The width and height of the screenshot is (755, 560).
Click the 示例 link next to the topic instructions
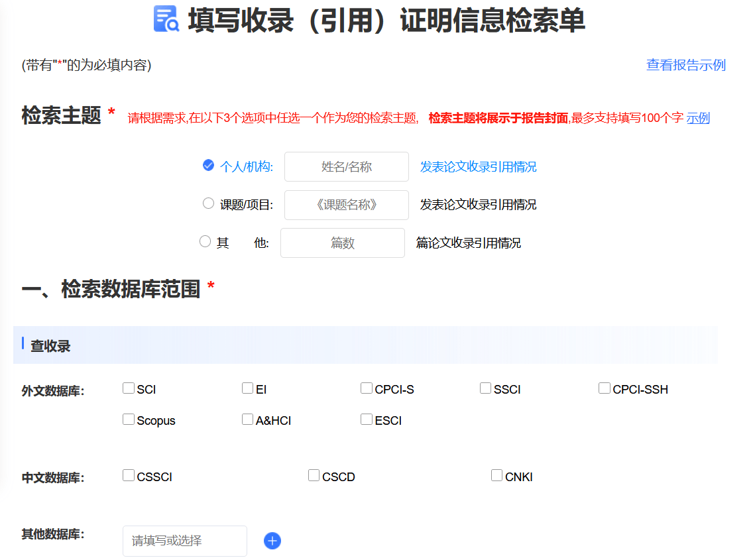point(699,118)
